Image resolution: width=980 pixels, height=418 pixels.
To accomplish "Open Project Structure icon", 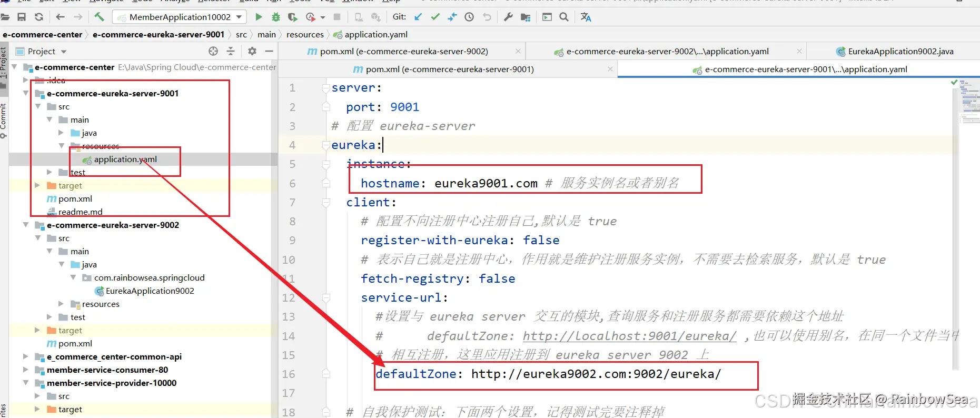I will (x=526, y=17).
